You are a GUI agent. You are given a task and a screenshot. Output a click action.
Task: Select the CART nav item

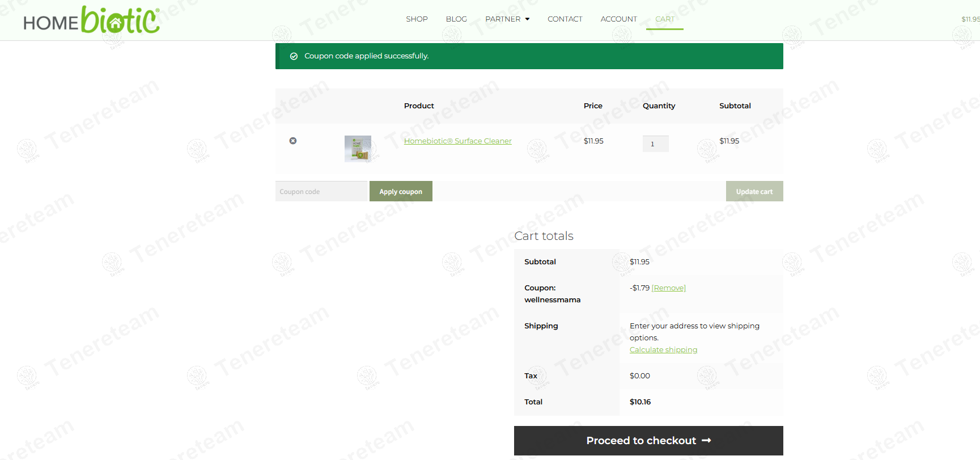click(665, 19)
